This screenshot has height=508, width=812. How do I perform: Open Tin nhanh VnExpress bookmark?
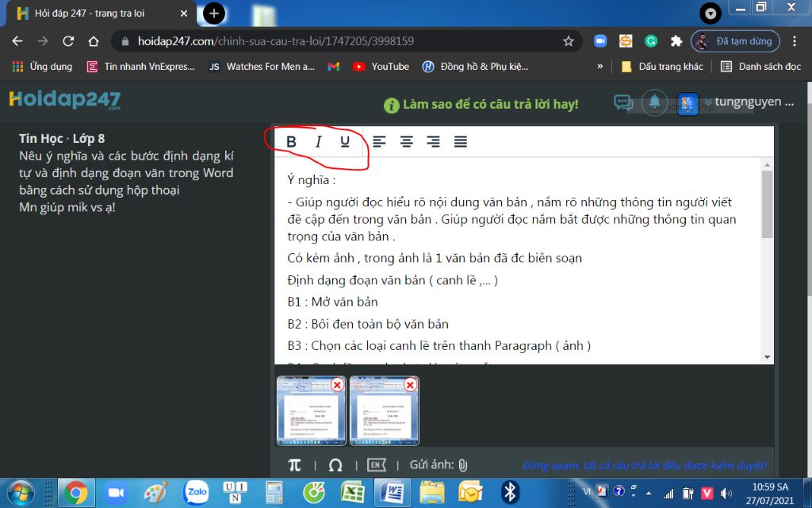(141, 67)
